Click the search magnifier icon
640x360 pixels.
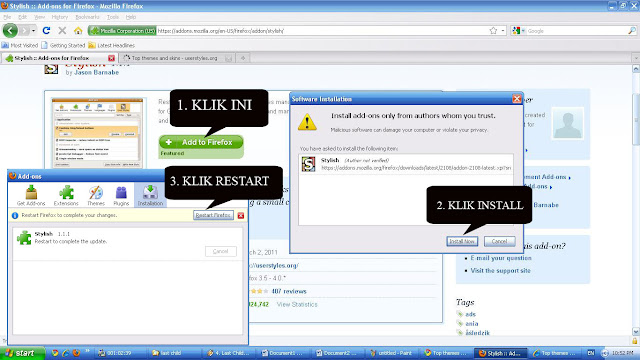point(631,31)
